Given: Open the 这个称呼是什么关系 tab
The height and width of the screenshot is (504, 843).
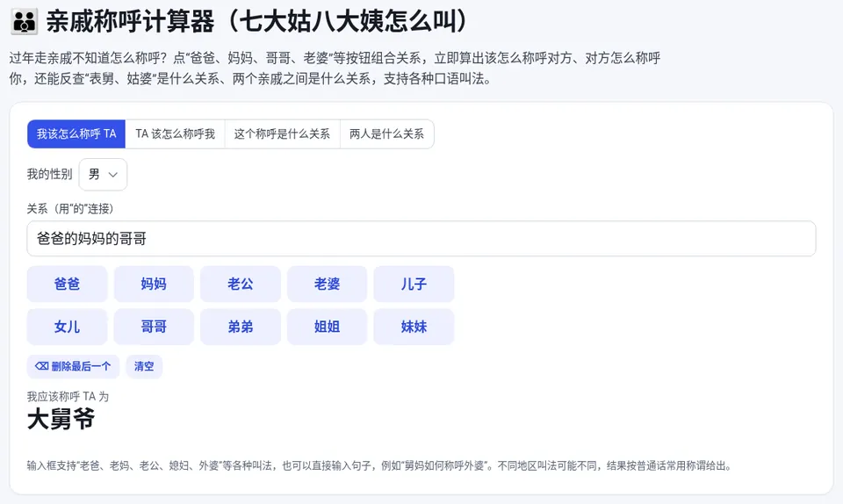Looking at the screenshot, I should click(x=282, y=133).
